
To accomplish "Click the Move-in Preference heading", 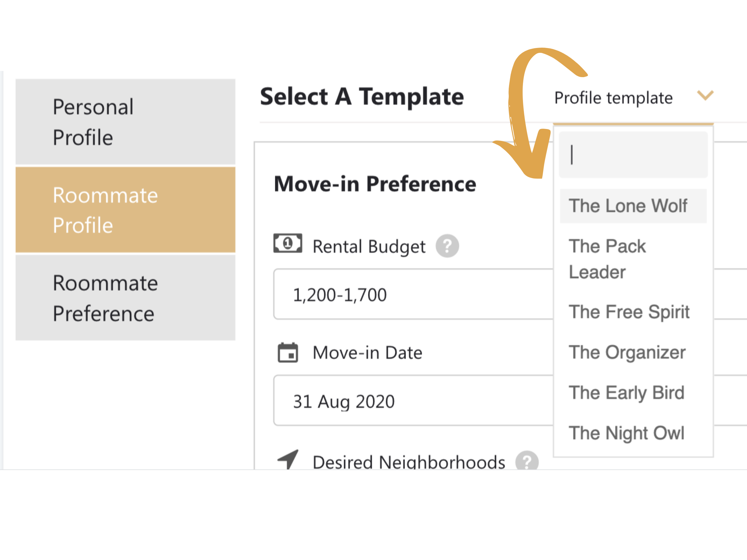I will 375,184.
